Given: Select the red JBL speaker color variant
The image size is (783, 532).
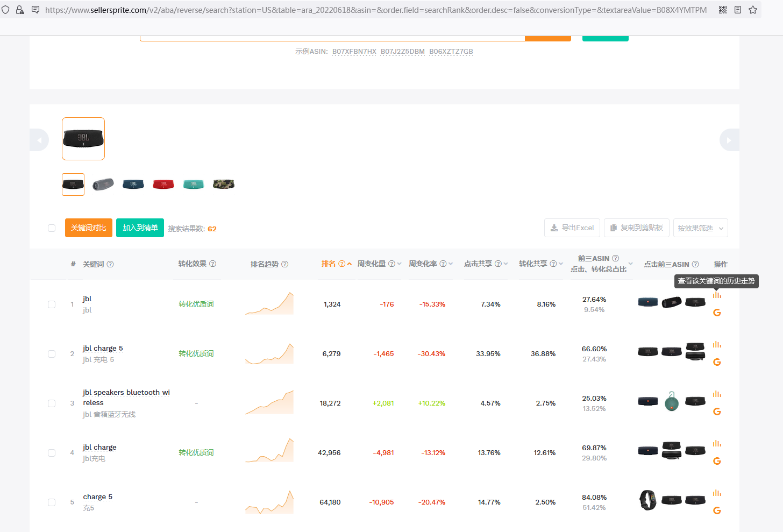Looking at the screenshot, I should (163, 185).
